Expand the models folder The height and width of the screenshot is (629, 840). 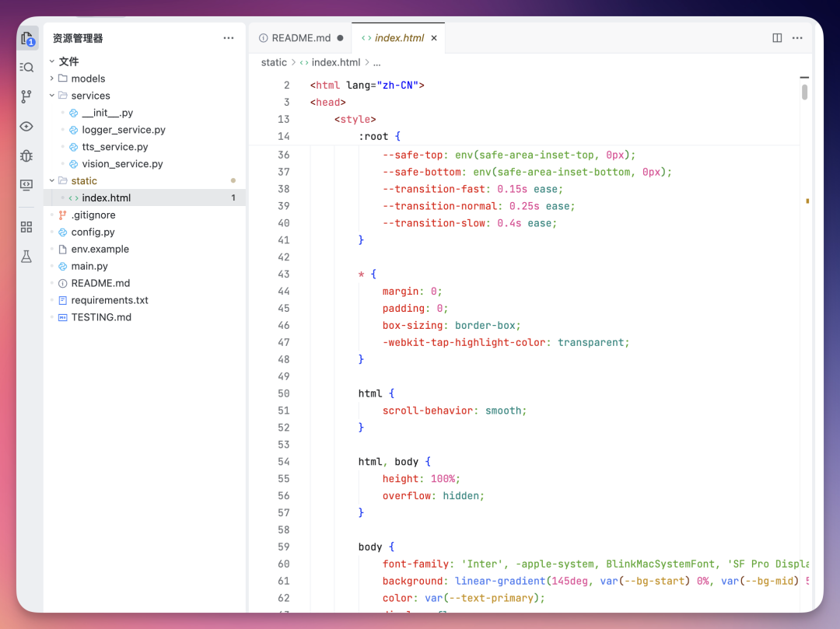click(x=88, y=79)
